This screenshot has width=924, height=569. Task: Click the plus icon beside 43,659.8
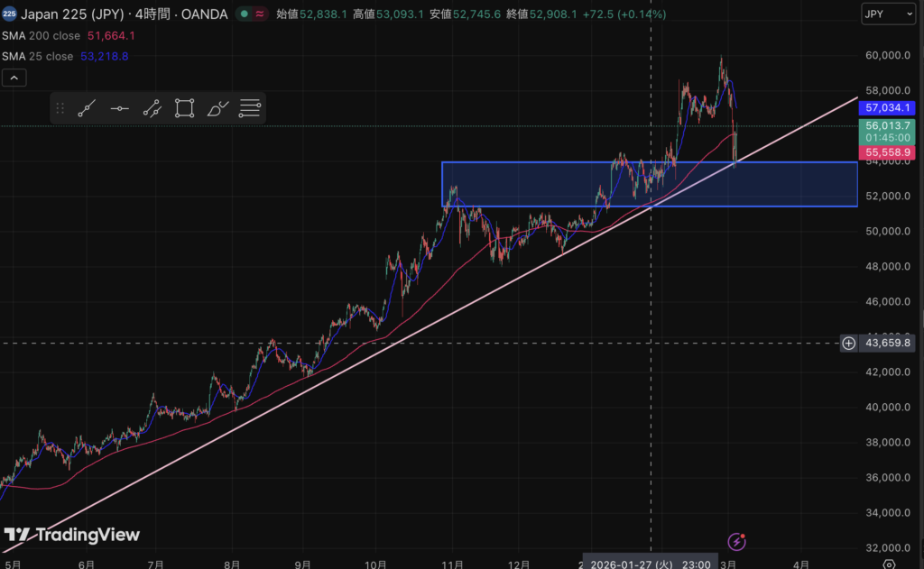click(848, 343)
